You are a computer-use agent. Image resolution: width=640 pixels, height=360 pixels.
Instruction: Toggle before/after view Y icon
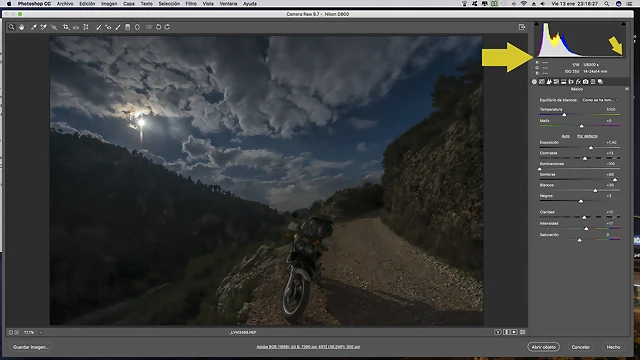click(498, 332)
